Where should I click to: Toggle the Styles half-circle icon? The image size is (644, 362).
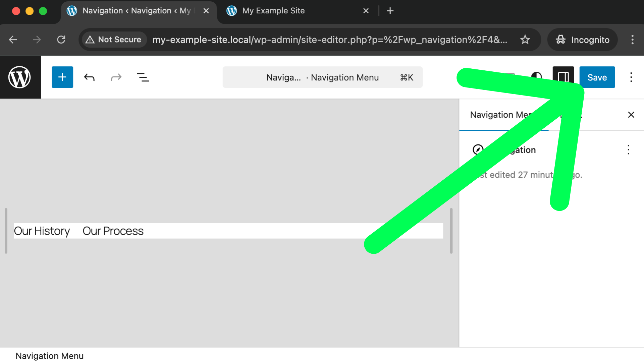coord(536,77)
